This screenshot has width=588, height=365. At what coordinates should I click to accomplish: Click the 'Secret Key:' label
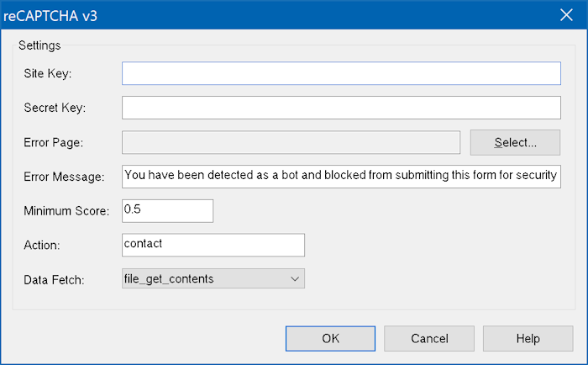[55, 108]
